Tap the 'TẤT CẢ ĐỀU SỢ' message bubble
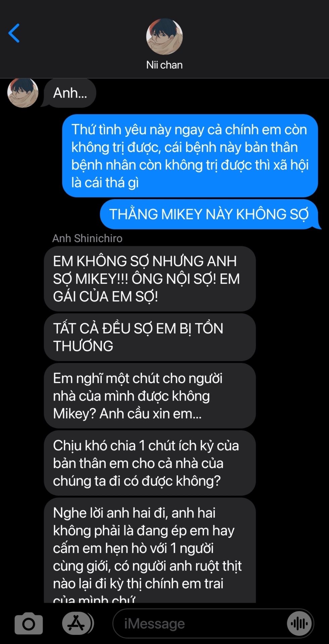This screenshot has width=329, height=644. coord(150,337)
